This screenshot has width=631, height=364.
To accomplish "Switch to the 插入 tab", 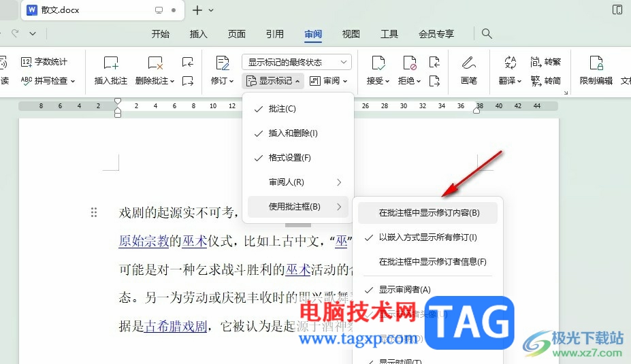I will tap(198, 34).
